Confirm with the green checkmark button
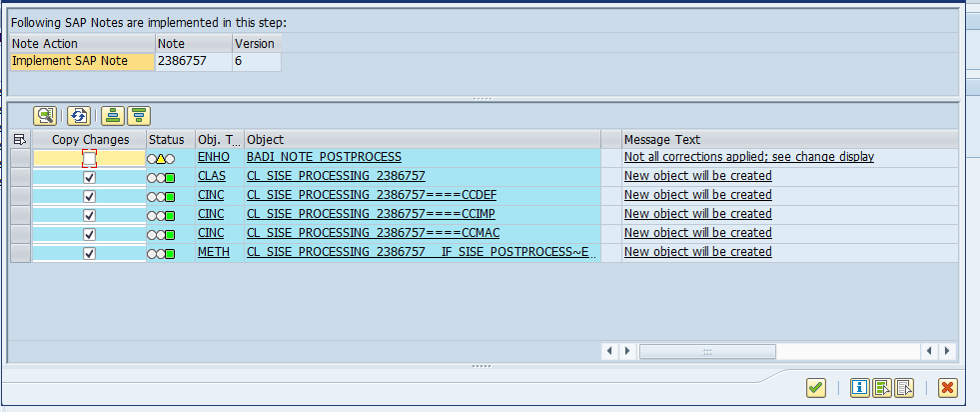The image size is (980, 412). point(815,388)
